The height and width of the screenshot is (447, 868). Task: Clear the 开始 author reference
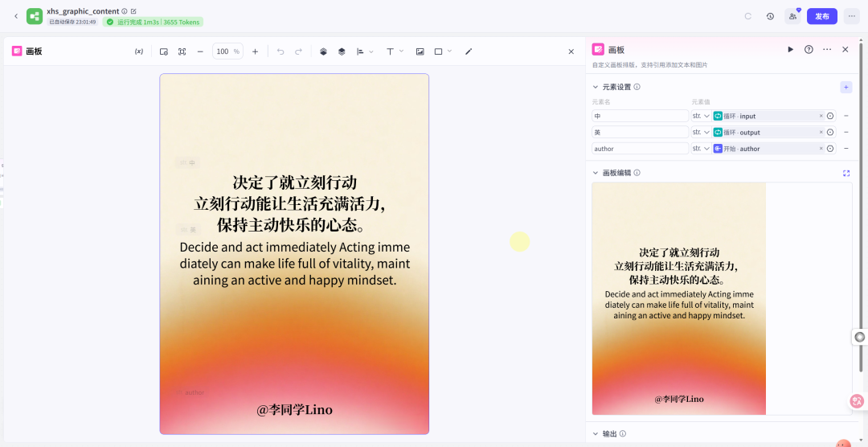click(x=821, y=149)
